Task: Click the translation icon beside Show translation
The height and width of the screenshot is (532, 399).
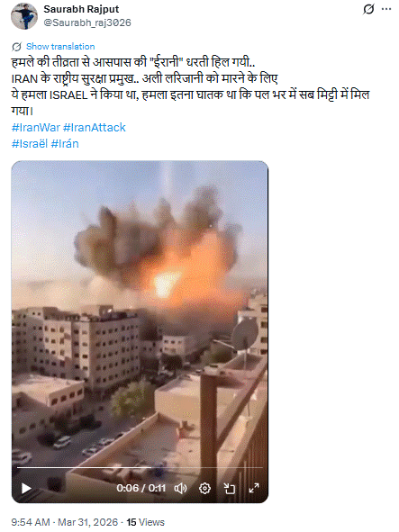Action: tap(16, 47)
